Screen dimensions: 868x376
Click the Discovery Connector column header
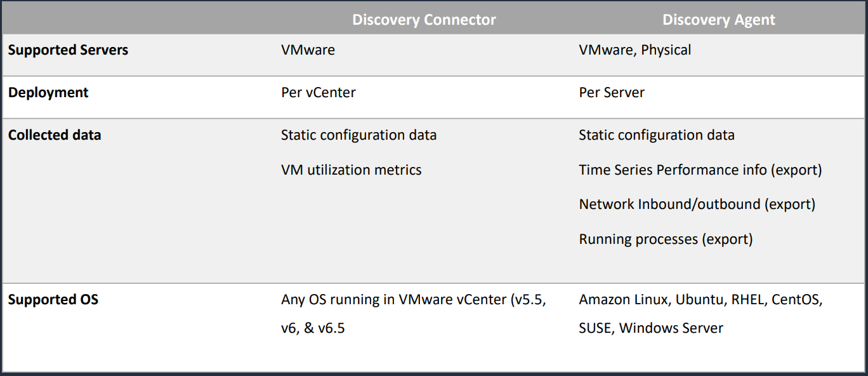tap(424, 20)
